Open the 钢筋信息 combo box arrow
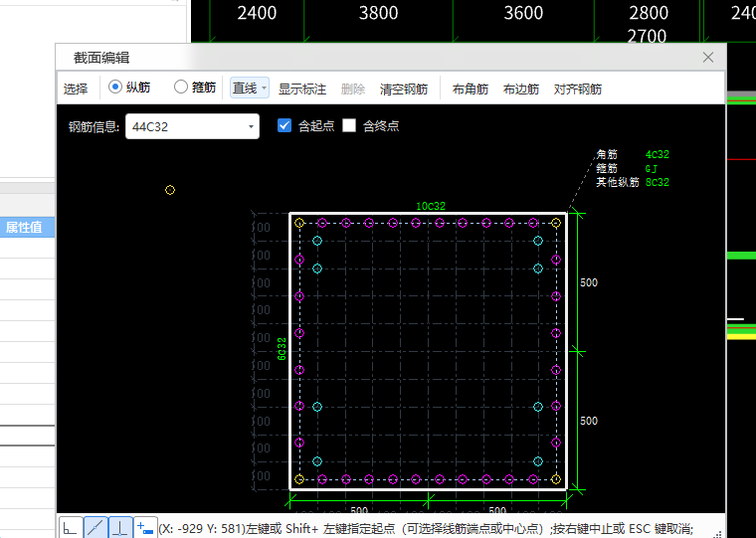 251,126
